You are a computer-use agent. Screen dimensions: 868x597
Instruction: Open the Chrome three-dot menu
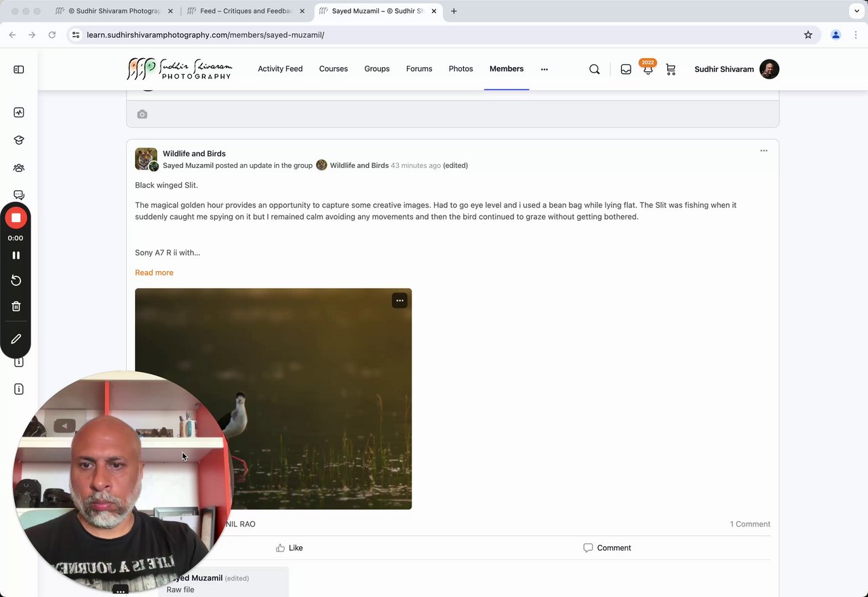click(856, 35)
